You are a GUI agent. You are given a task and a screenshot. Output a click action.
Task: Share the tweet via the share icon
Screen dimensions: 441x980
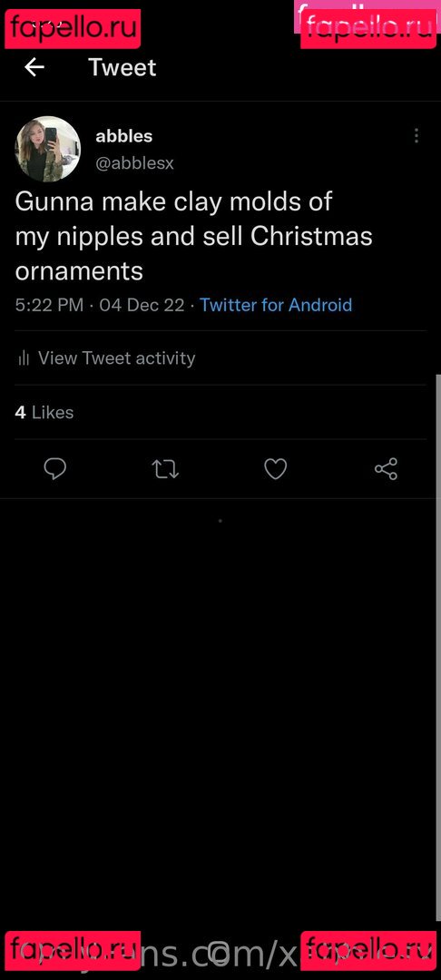click(x=386, y=469)
